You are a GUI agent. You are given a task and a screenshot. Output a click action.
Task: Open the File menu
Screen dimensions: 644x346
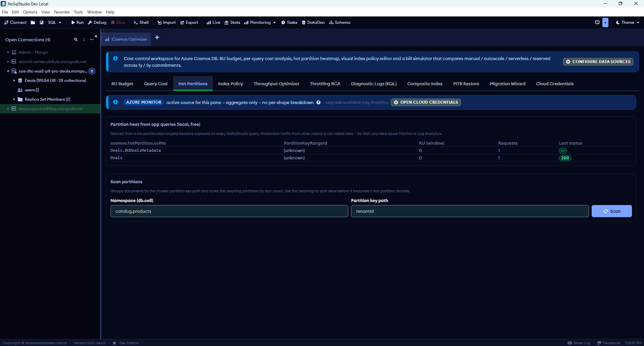pyautogui.click(x=5, y=12)
